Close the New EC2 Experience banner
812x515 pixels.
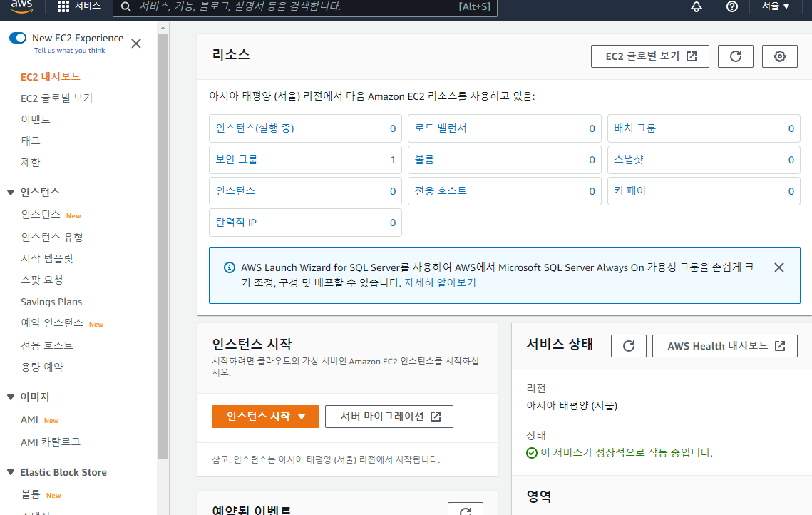(x=136, y=44)
